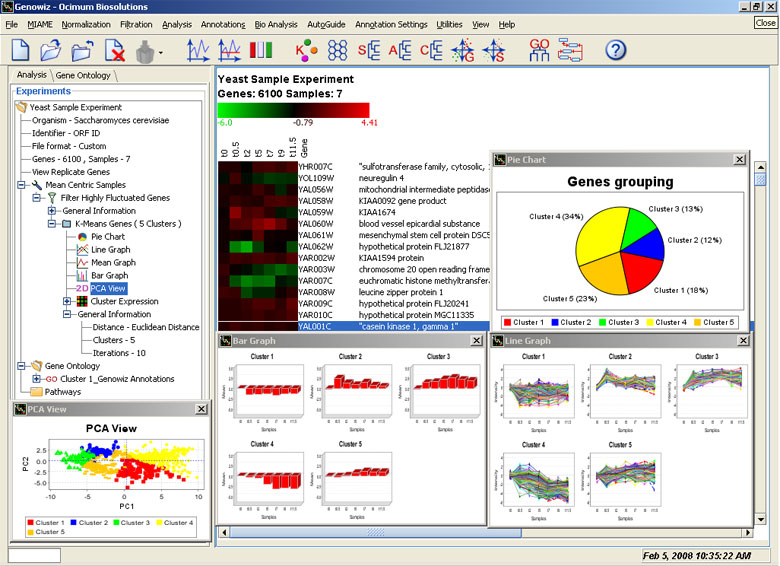
Task: Click Distance - Euclidean Distance entry
Action: (146, 327)
